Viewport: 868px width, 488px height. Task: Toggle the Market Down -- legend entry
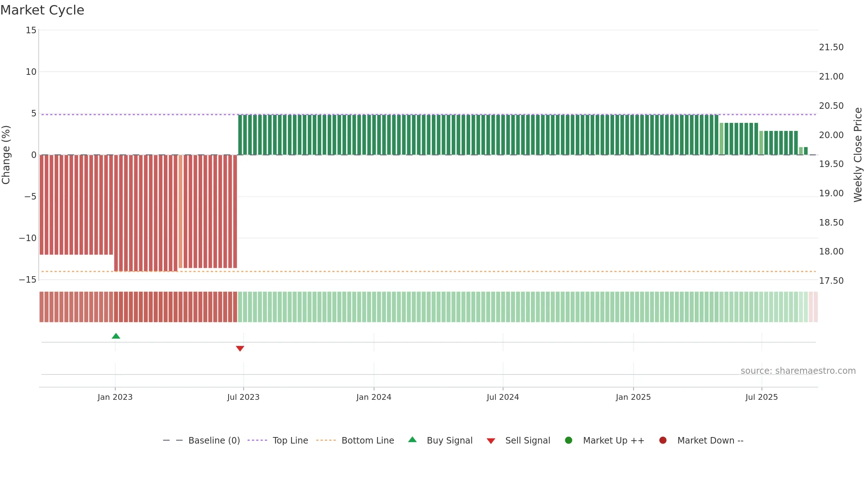701,440
